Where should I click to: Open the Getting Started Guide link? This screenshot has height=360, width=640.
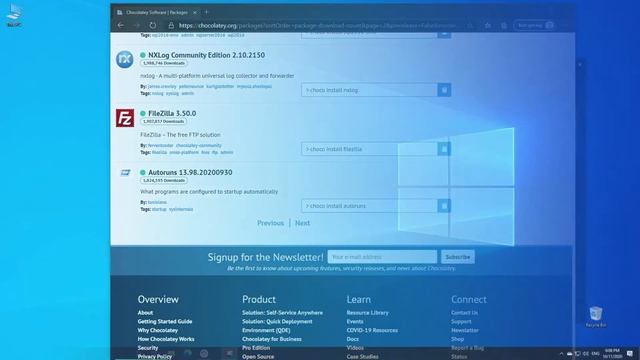click(165, 321)
